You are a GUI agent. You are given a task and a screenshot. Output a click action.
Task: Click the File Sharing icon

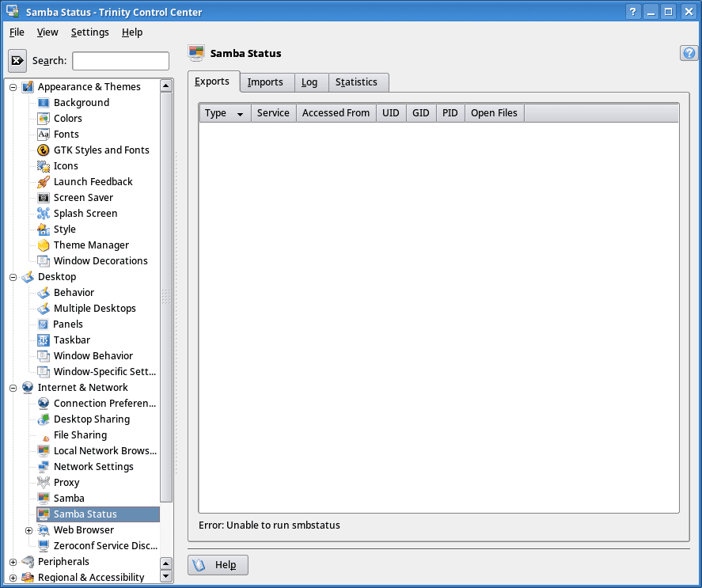click(45, 438)
